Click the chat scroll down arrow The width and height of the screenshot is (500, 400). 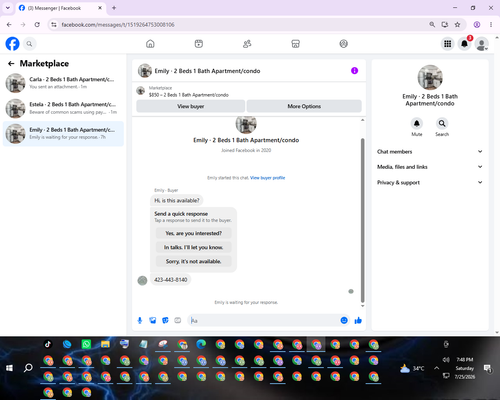coord(363,306)
